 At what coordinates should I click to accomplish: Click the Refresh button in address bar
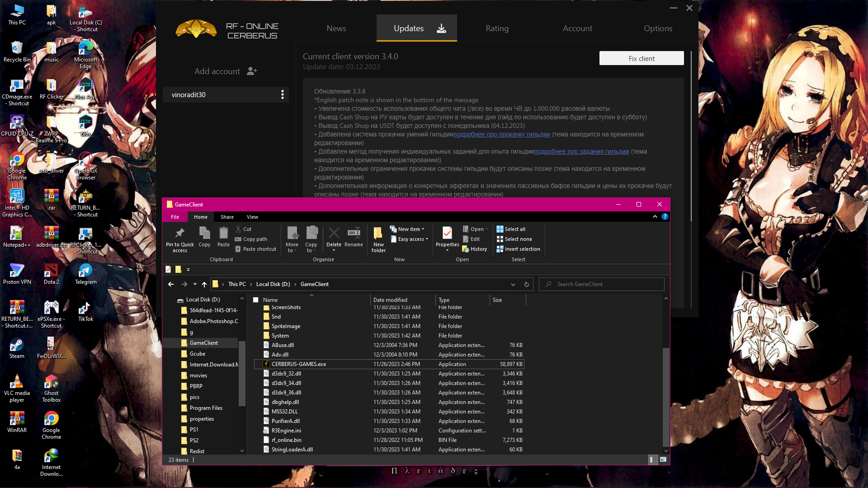(526, 284)
